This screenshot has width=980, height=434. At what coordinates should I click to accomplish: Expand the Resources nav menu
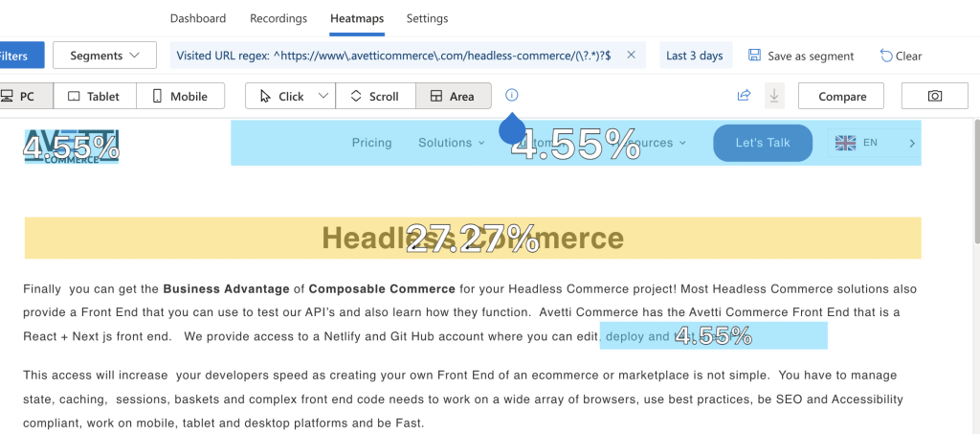pyautogui.click(x=650, y=143)
